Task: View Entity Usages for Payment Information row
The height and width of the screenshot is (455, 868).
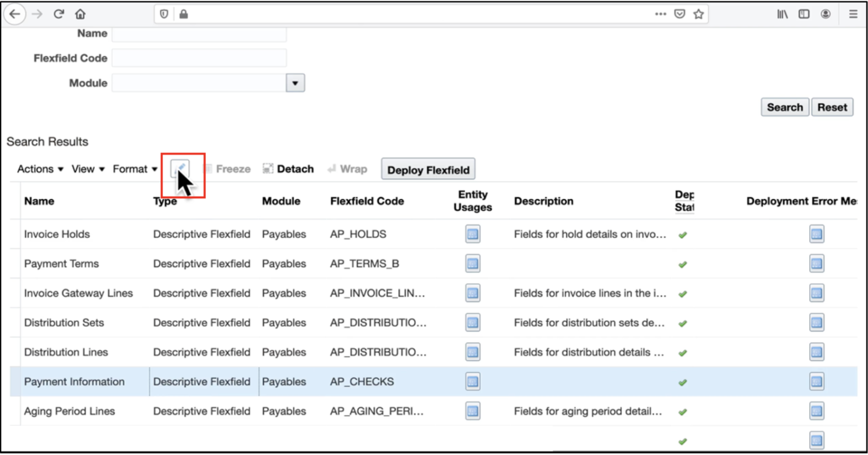Action: click(474, 382)
